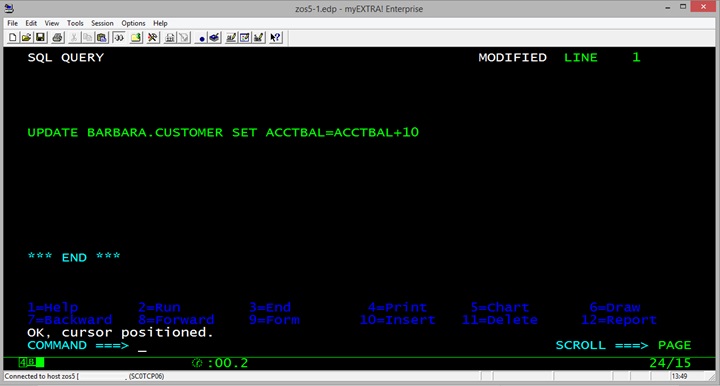The height and width of the screenshot is (386, 720).
Task: Click the 13:49 clock in status bar
Action: tap(679, 376)
